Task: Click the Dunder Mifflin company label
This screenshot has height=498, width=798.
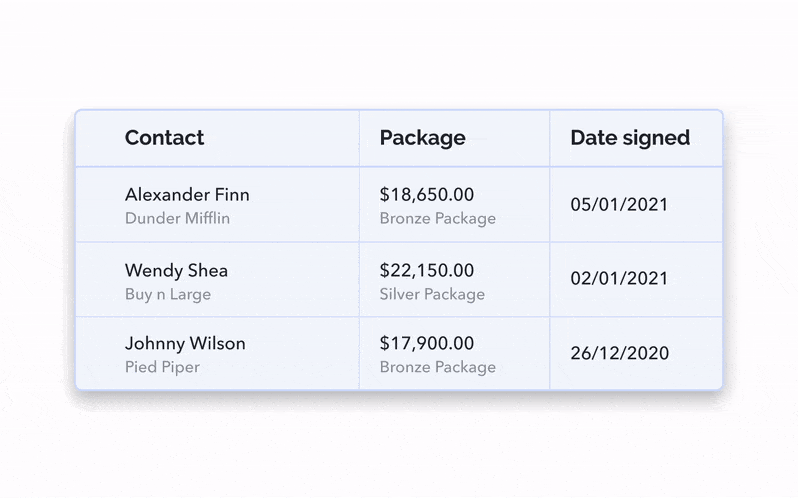Action: [177, 218]
